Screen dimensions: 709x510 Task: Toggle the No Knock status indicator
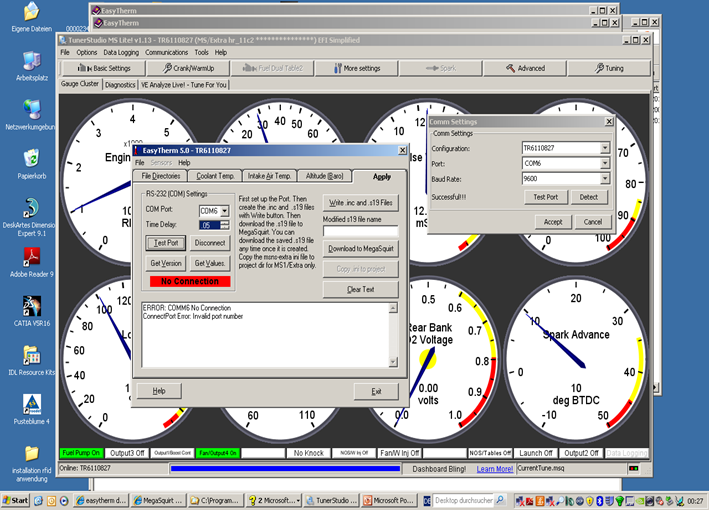point(307,453)
